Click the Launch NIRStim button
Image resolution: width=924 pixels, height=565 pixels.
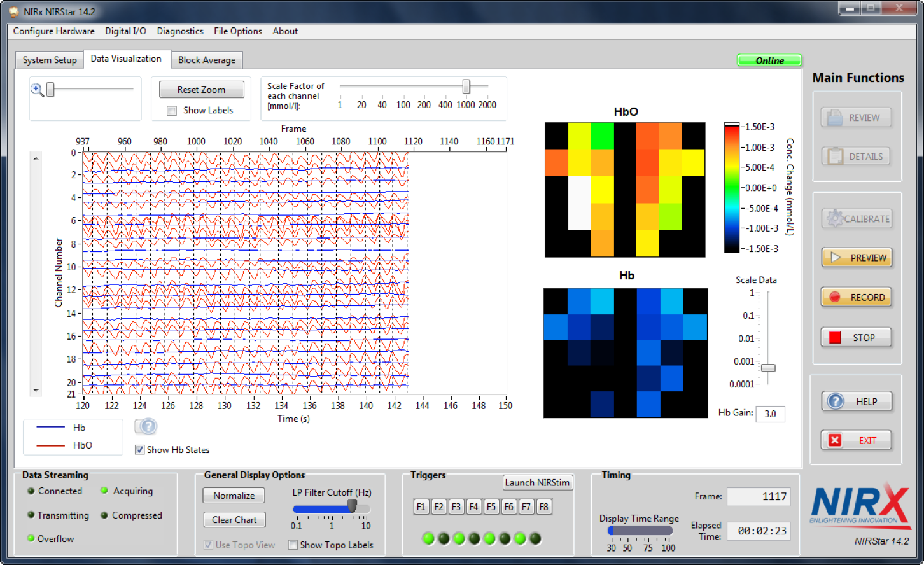point(537,482)
